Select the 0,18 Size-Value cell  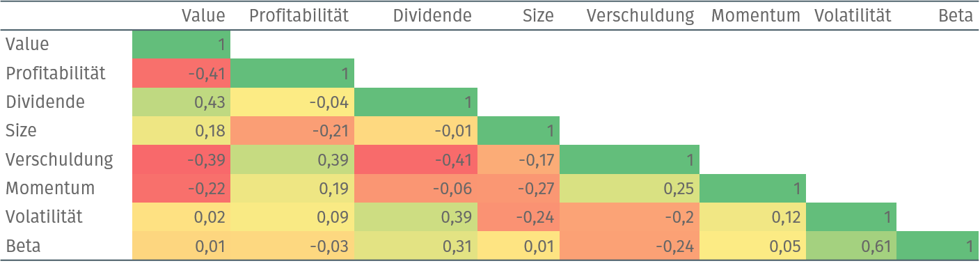click(181, 131)
